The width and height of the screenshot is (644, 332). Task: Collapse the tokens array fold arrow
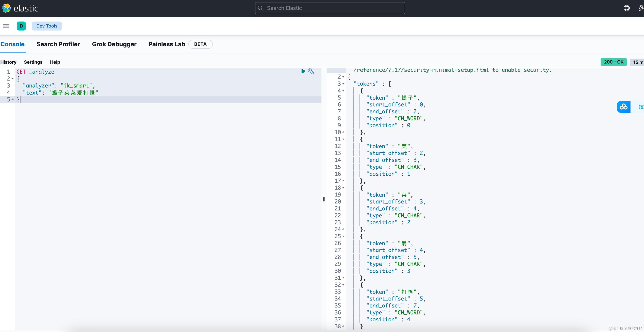pyautogui.click(x=343, y=84)
